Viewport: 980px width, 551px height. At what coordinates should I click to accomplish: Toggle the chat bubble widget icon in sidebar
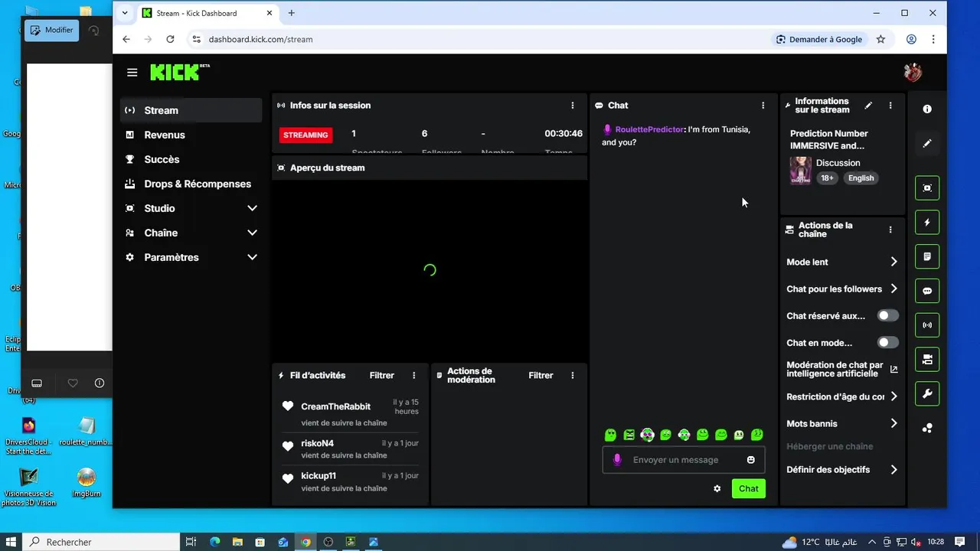927,291
